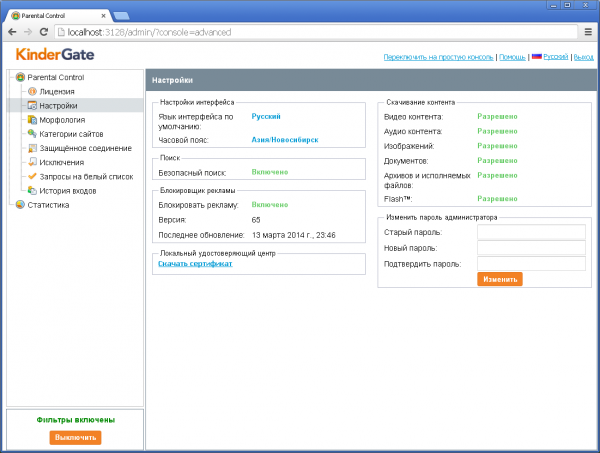
Task: Click the Скачать сертификат link
Action: coord(195,263)
